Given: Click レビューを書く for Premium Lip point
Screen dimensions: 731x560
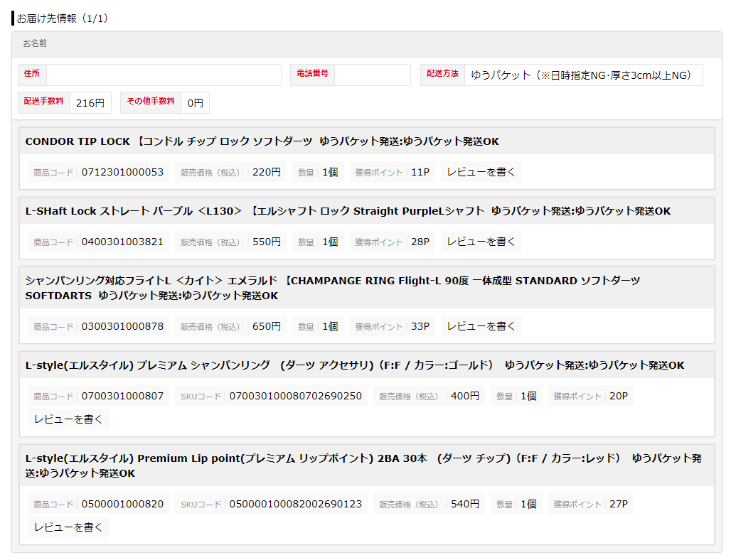Looking at the screenshot, I should point(68,527).
